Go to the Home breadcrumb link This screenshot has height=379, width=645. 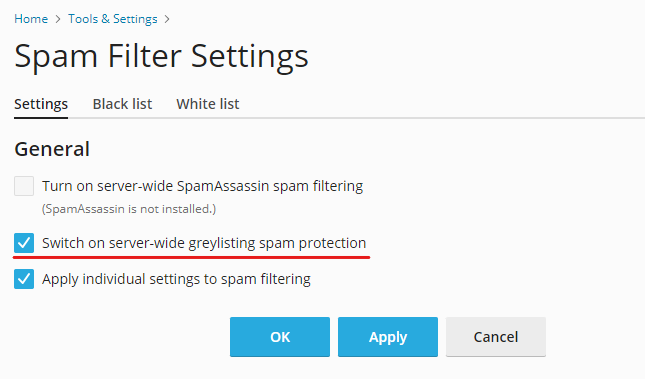coord(31,19)
